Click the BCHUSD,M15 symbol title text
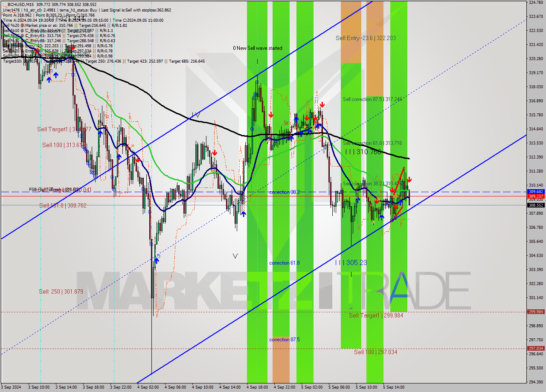The height and width of the screenshot is (392, 546). [21, 4]
